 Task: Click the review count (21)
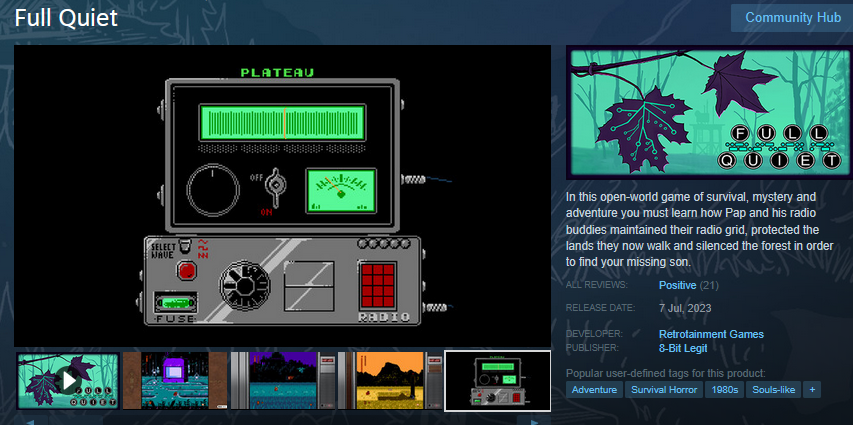[x=709, y=285]
